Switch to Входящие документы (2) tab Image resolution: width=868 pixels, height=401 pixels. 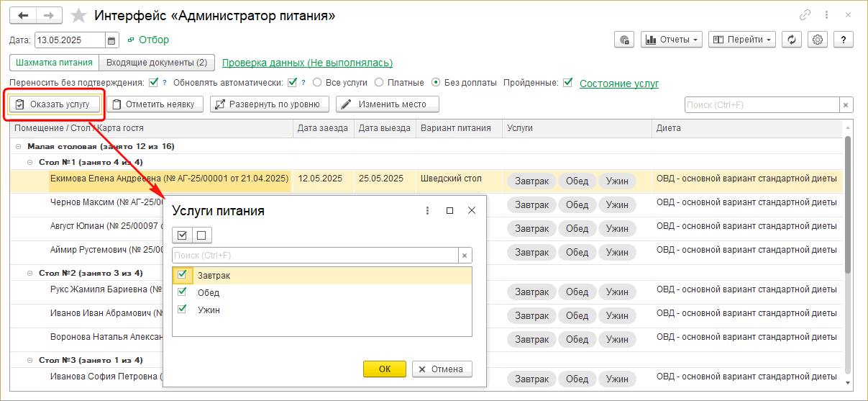pyautogui.click(x=156, y=63)
